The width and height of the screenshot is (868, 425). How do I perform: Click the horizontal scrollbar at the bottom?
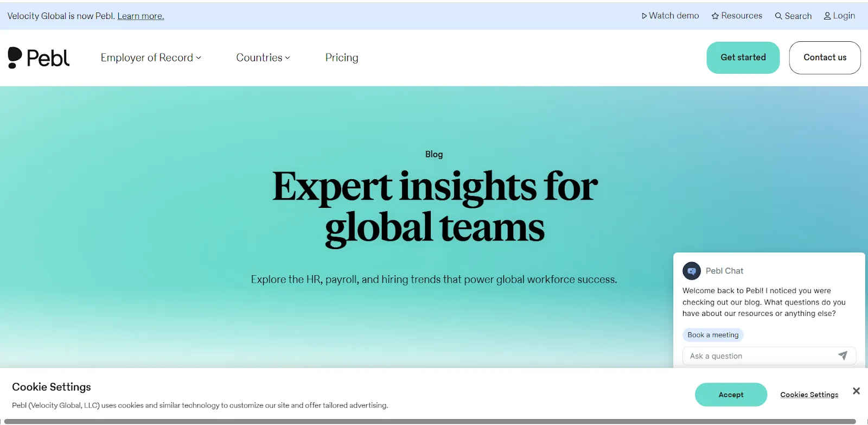430,421
